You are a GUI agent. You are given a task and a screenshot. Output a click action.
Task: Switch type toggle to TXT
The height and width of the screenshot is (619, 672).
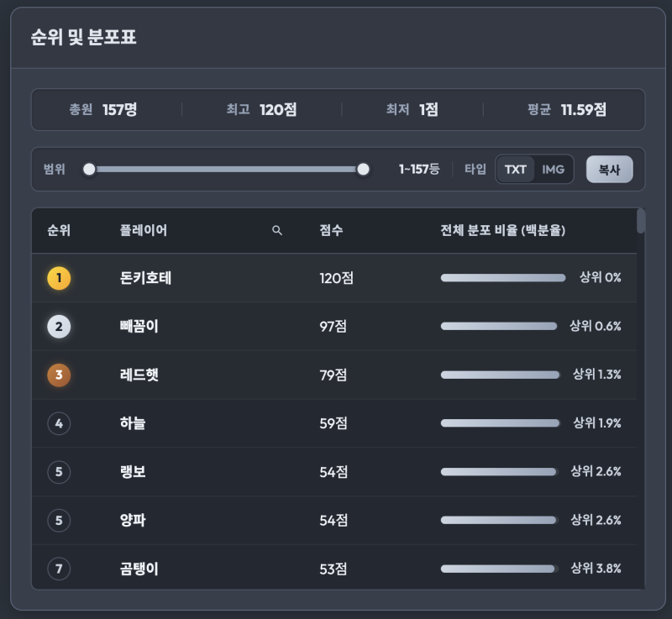point(515,169)
